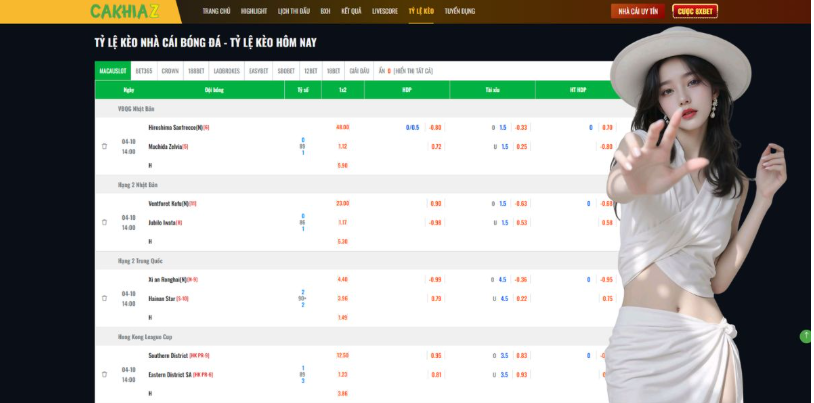
Task: Switch to the EASYBET tab
Action: [259, 71]
